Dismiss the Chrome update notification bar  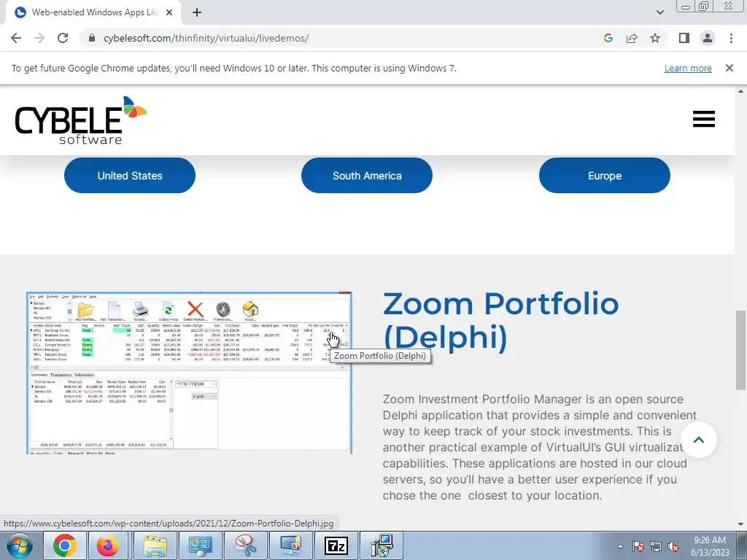click(729, 68)
